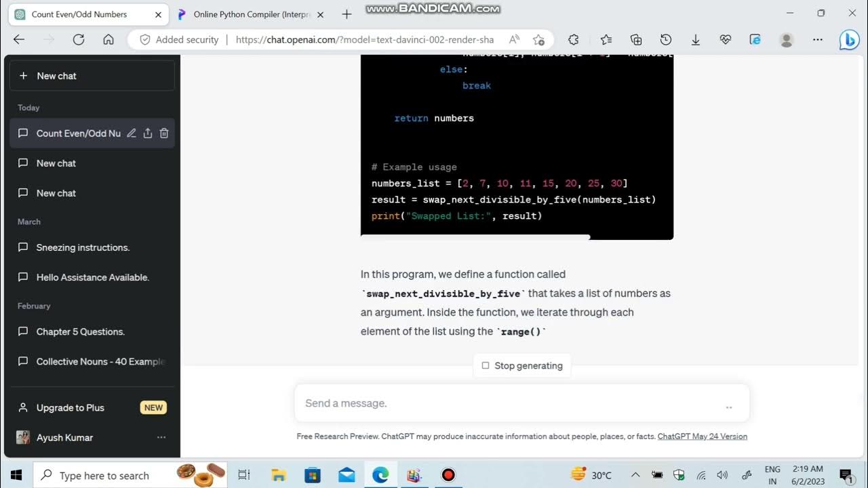Image resolution: width=868 pixels, height=488 pixels.
Task: Open notification center
Action: [846, 475]
